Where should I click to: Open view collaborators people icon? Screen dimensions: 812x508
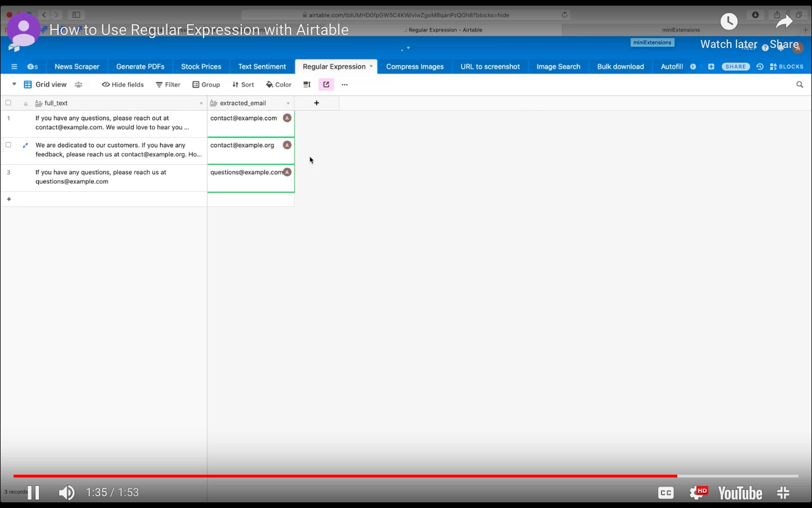78,85
